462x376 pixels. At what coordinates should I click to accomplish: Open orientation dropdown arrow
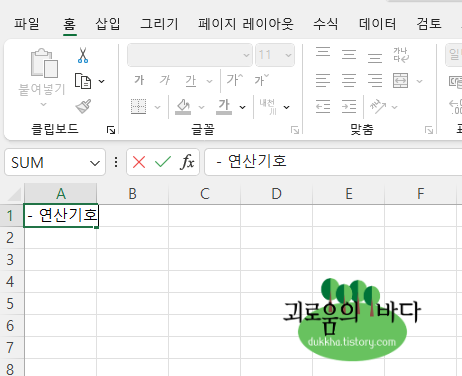[x=394, y=107]
